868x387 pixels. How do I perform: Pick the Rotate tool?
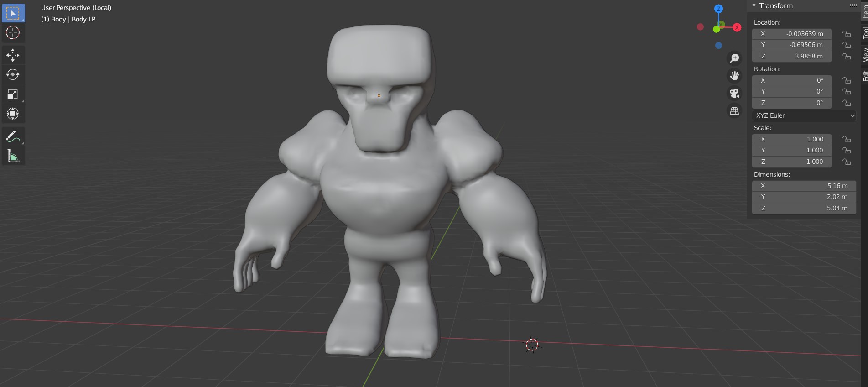coord(13,74)
